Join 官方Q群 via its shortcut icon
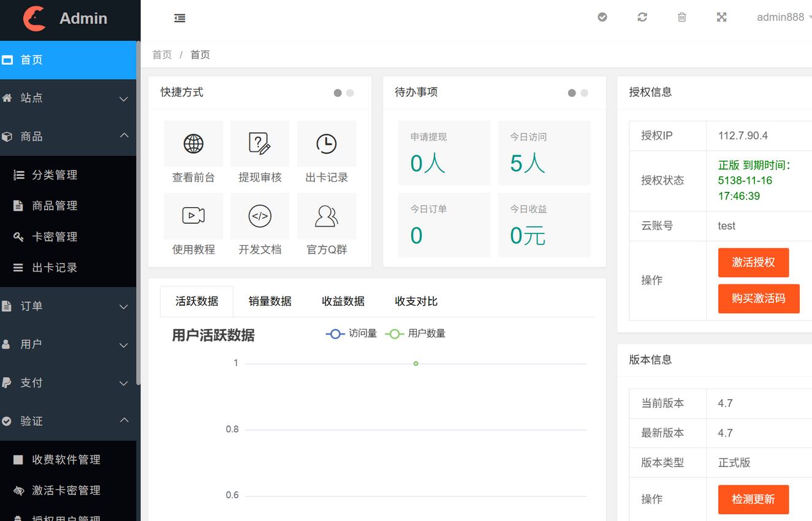 pos(327,216)
